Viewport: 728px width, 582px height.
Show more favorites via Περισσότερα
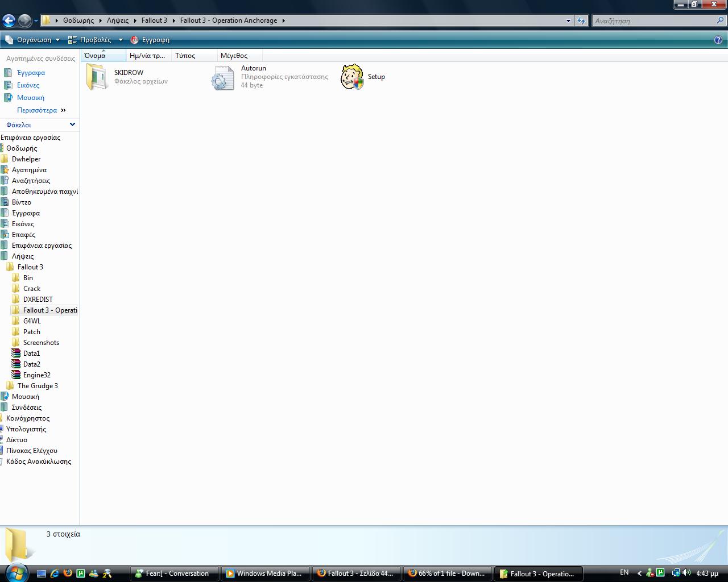tap(41, 110)
